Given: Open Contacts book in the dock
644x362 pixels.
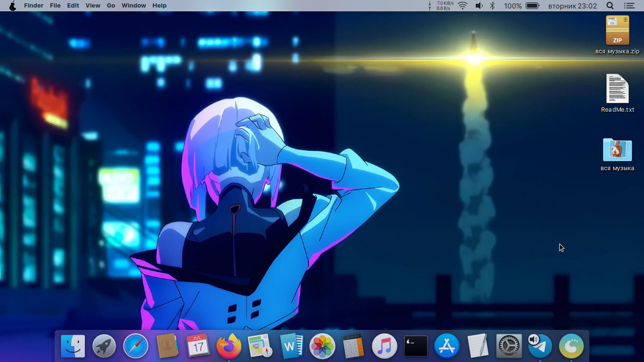Looking at the screenshot, I should pos(166,346).
